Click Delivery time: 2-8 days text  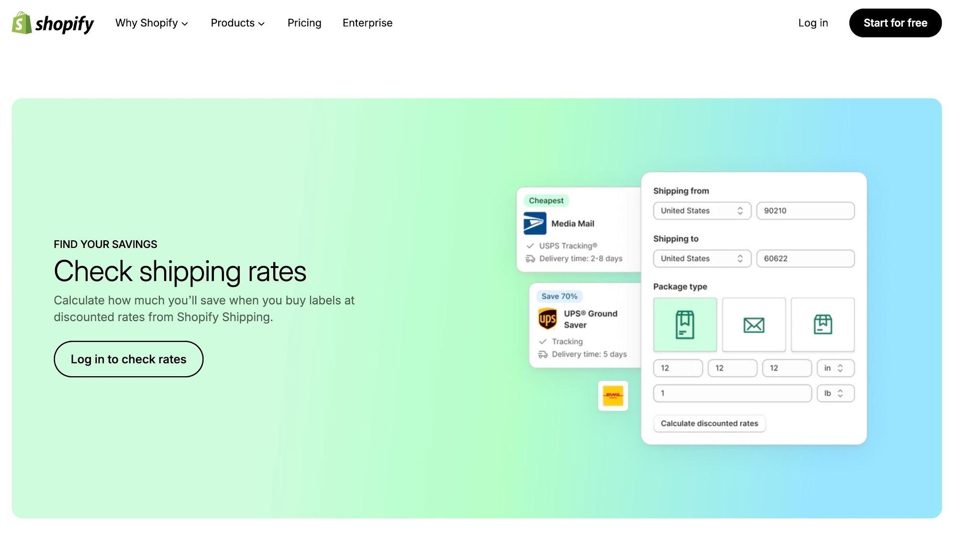(581, 258)
